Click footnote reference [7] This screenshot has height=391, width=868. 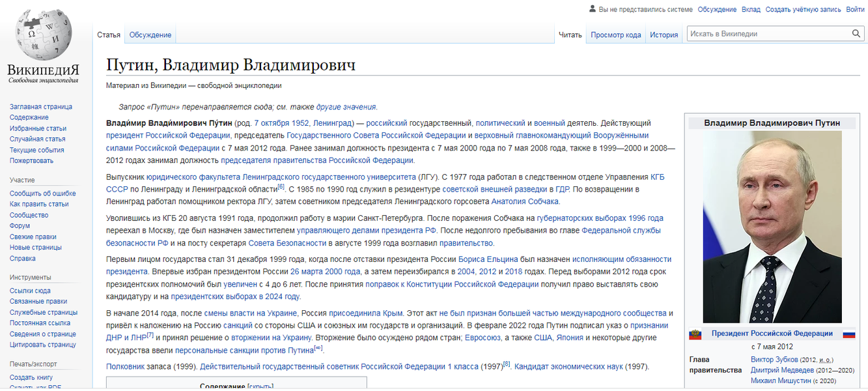coord(150,335)
